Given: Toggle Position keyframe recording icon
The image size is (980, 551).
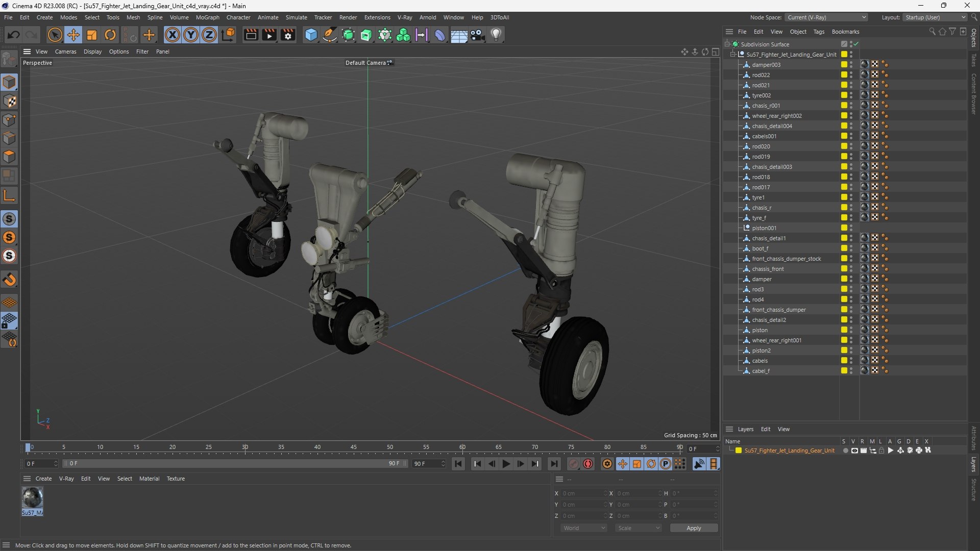Looking at the screenshot, I should click(x=623, y=464).
